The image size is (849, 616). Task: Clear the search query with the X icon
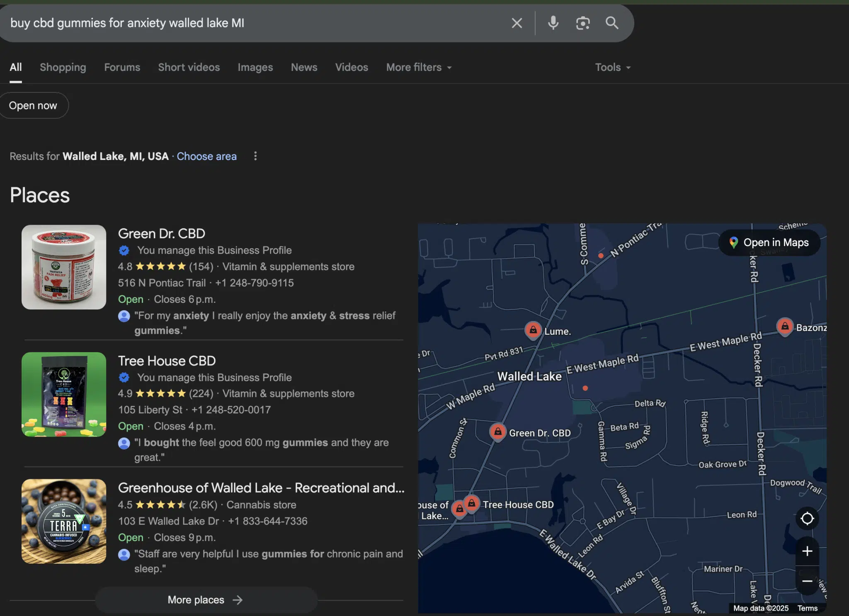coord(517,23)
